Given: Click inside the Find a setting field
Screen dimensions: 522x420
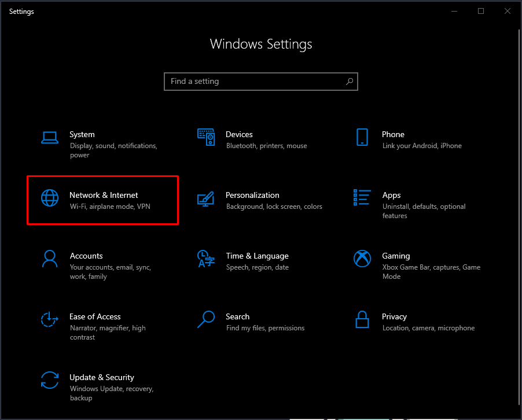Looking at the screenshot, I should pyautogui.click(x=255, y=82).
